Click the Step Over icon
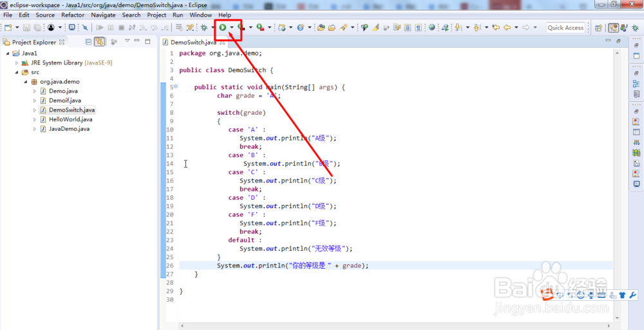The width and height of the screenshot is (644, 330). 154,28
